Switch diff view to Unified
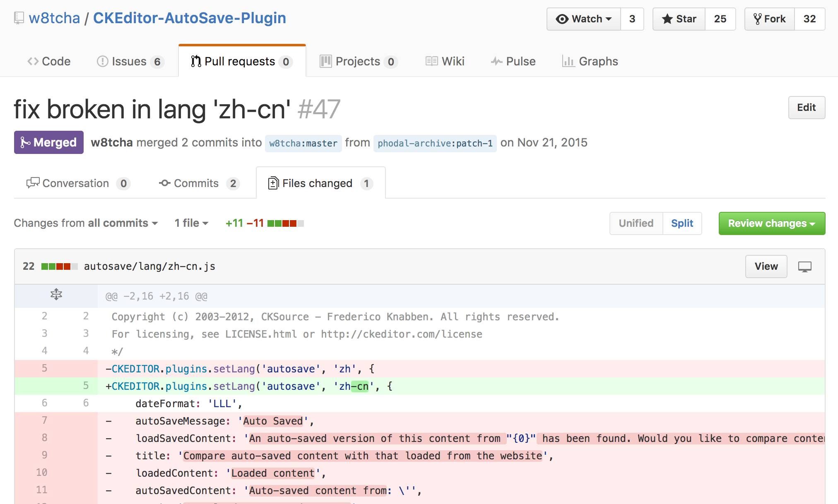This screenshot has height=504, width=838. [x=636, y=223]
